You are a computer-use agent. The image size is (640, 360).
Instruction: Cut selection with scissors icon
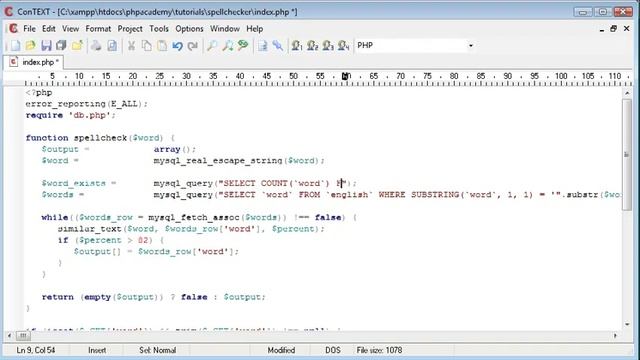click(x=131, y=45)
